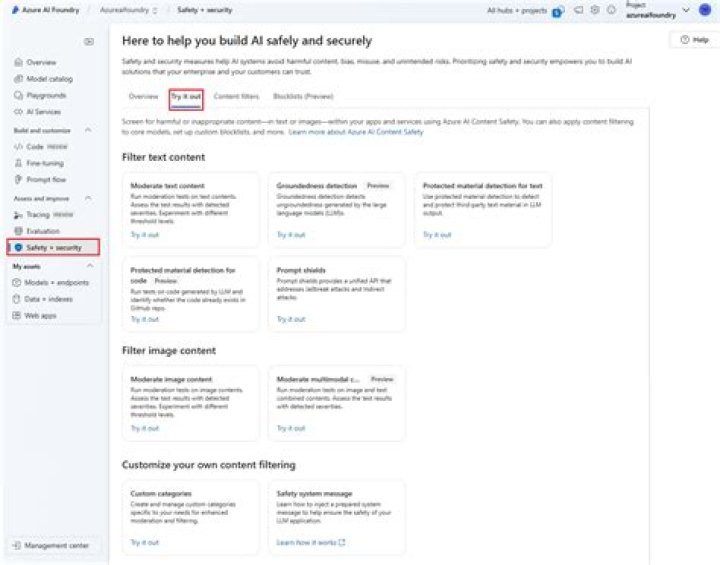The width and height of the screenshot is (720, 565).
Task: Try it out for Protected material detection for code
Action: [145, 319]
